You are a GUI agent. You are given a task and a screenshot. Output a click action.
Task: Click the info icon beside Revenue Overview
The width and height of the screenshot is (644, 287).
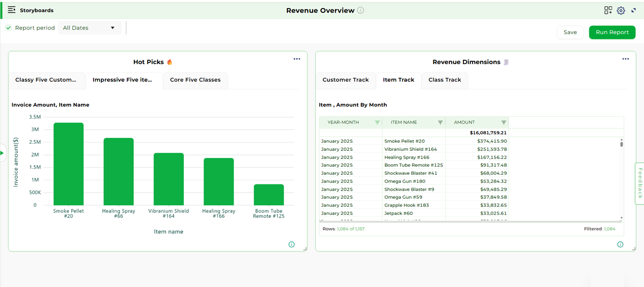tap(360, 11)
